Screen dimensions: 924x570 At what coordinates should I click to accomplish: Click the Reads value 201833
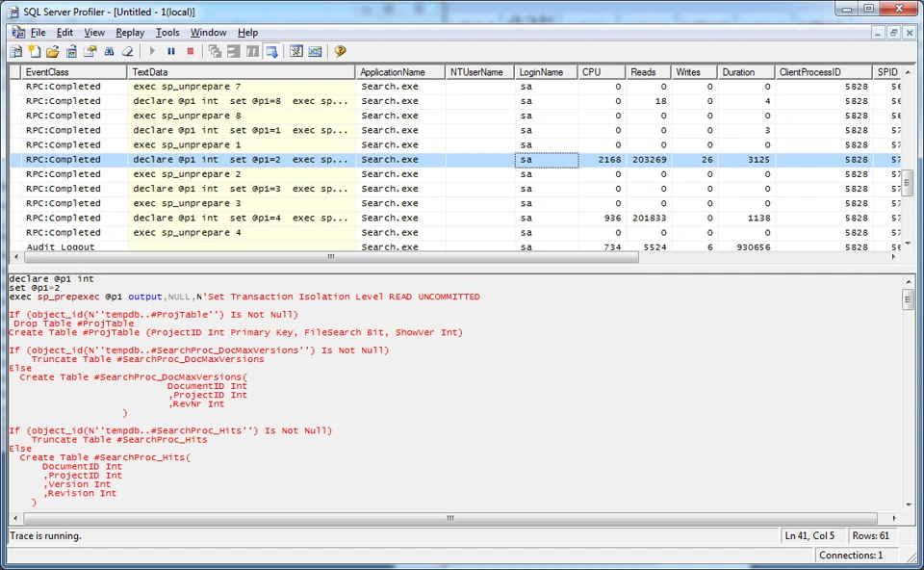[x=650, y=219]
